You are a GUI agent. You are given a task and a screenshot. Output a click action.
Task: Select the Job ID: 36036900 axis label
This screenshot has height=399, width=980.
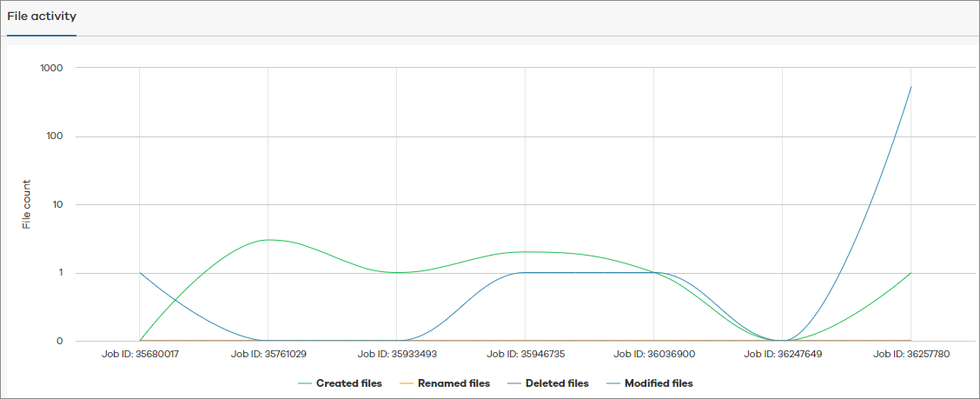[653, 355]
